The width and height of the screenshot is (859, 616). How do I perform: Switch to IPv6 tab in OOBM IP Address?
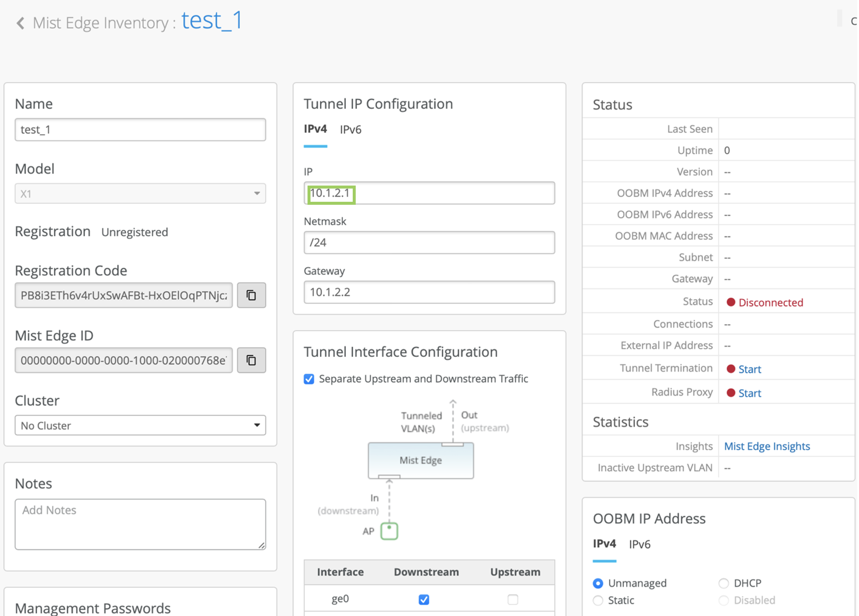click(639, 544)
